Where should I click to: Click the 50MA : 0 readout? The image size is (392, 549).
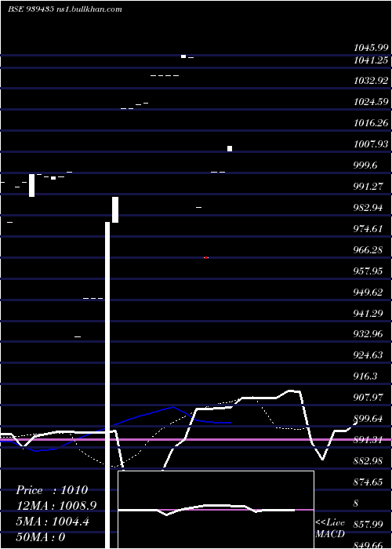pyautogui.click(x=41, y=537)
